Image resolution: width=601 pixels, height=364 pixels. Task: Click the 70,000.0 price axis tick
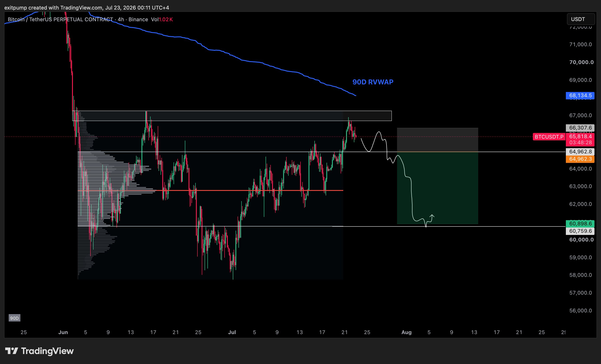(581, 62)
